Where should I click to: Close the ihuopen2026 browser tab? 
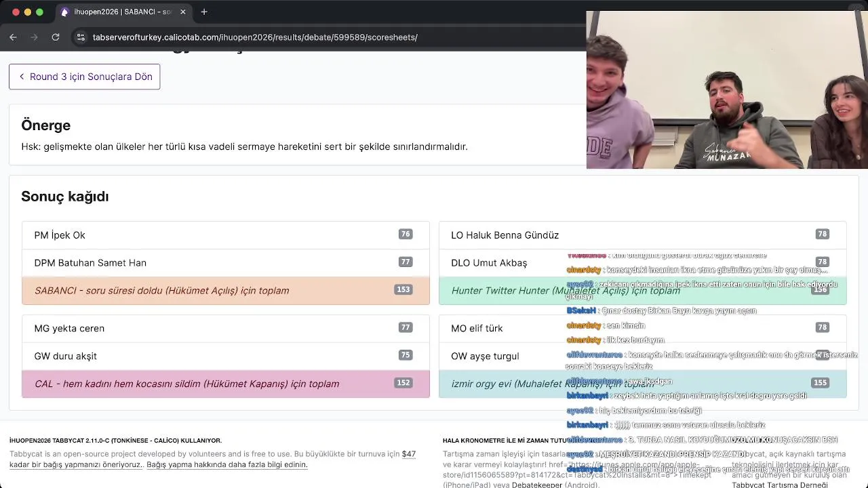click(182, 12)
